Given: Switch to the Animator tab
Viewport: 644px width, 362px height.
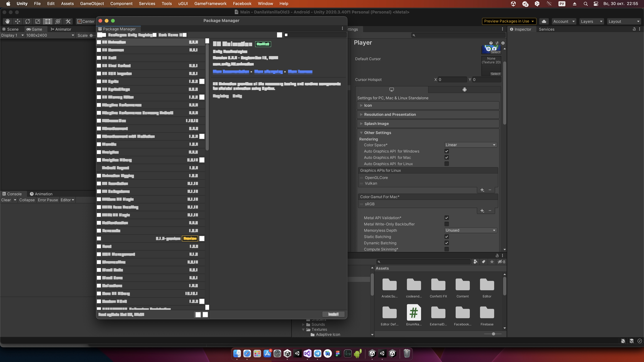Looking at the screenshot, I should point(61,29).
